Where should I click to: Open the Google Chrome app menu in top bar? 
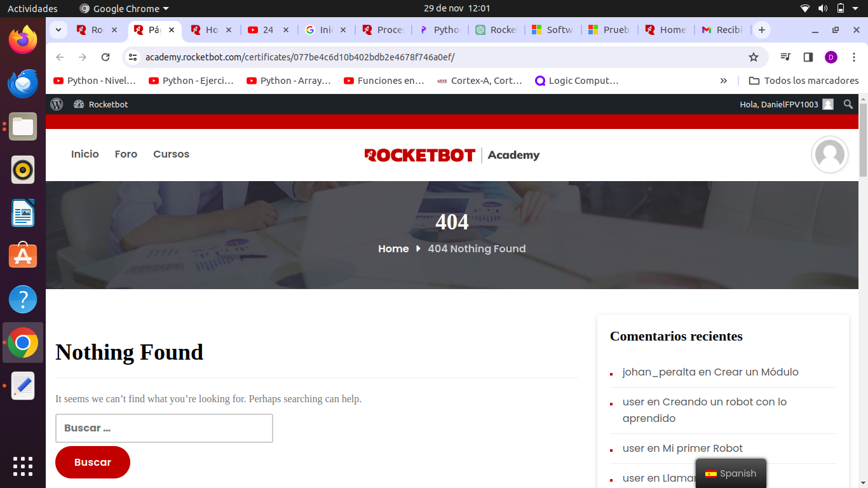coord(125,9)
